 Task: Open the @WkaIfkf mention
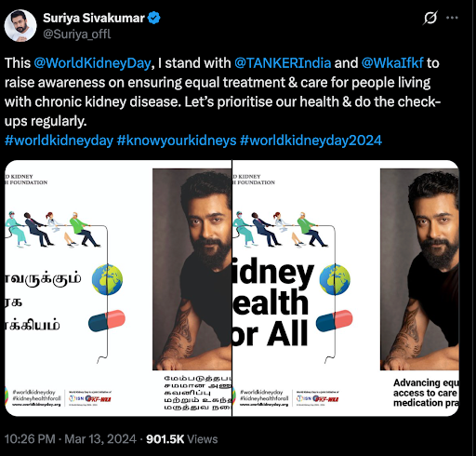(392, 63)
